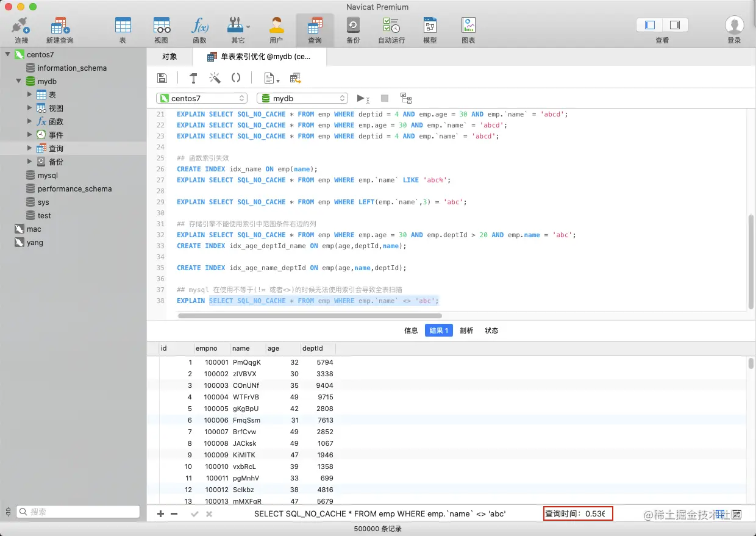The height and width of the screenshot is (536, 756).
Task: Delete a record with the minus button
Action: [174, 514]
